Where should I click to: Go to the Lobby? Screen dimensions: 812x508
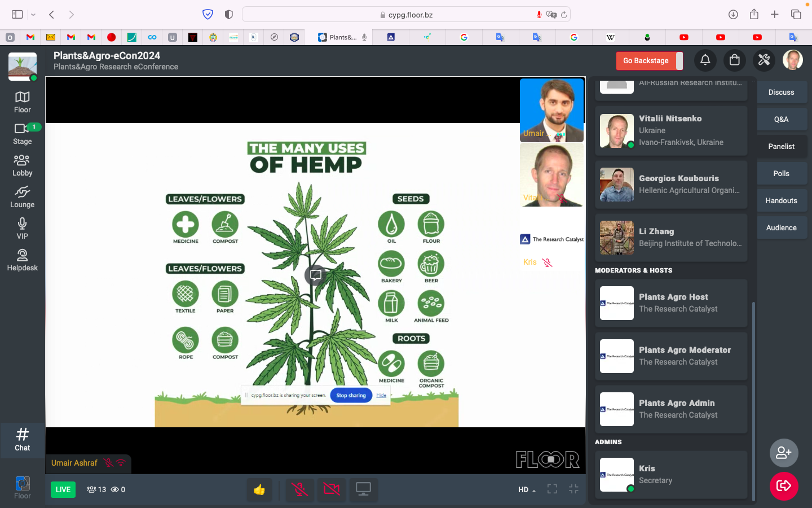click(x=23, y=165)
